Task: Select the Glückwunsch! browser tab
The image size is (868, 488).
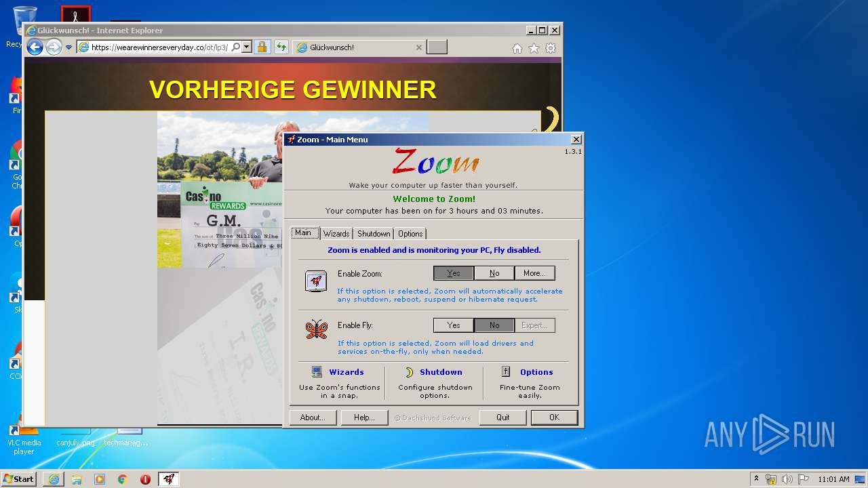Action: (359, 47)
